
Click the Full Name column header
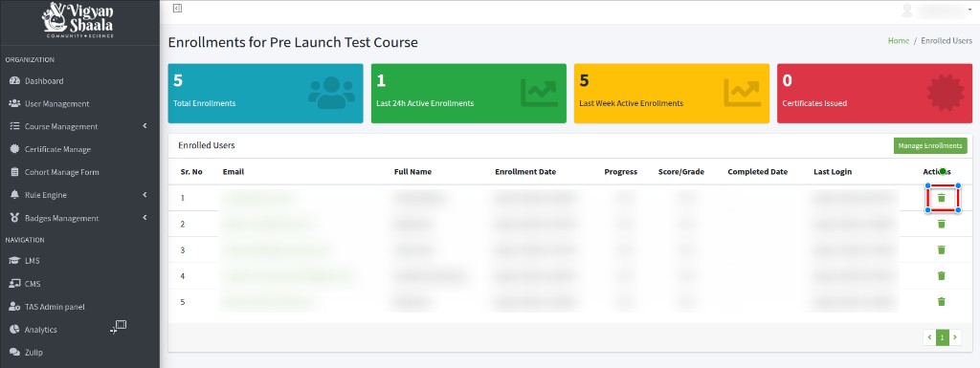[412, 172]
